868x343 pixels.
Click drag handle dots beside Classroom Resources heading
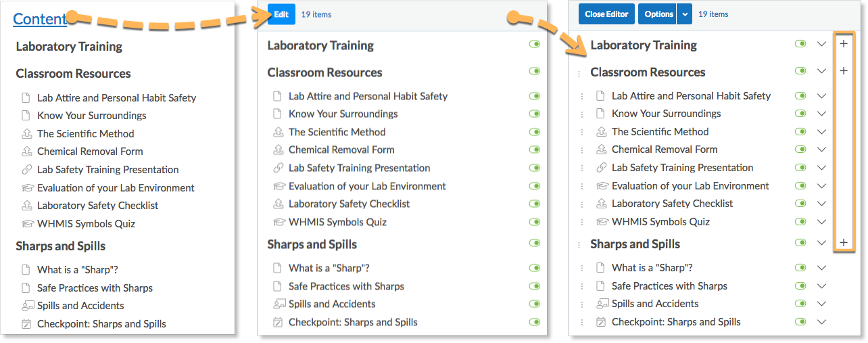click(579, 74)
